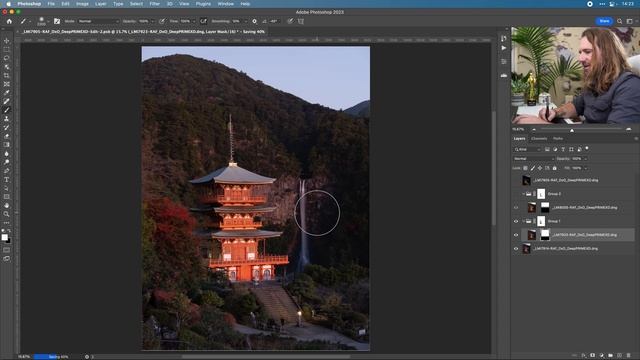Select the layer mask thumbnail of selected layer

point(545,235)
